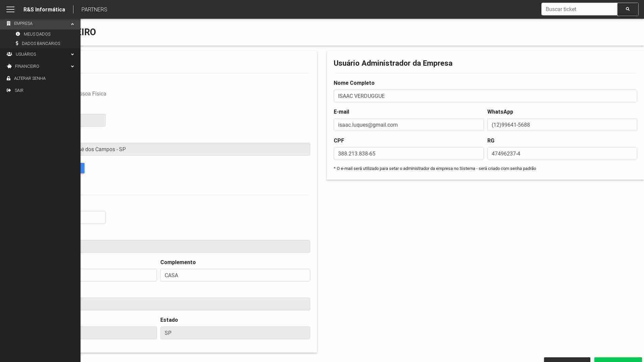Viewport: 644px width, 362px height.
Task: Toggle the hamburger menu icon
Action: (x=10, y=9)
